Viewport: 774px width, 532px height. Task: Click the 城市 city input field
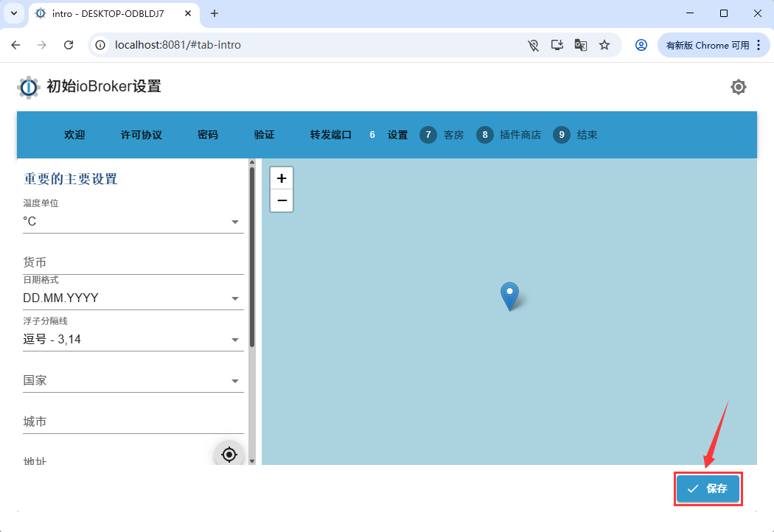pyautogui.click(x=133, y=422)
